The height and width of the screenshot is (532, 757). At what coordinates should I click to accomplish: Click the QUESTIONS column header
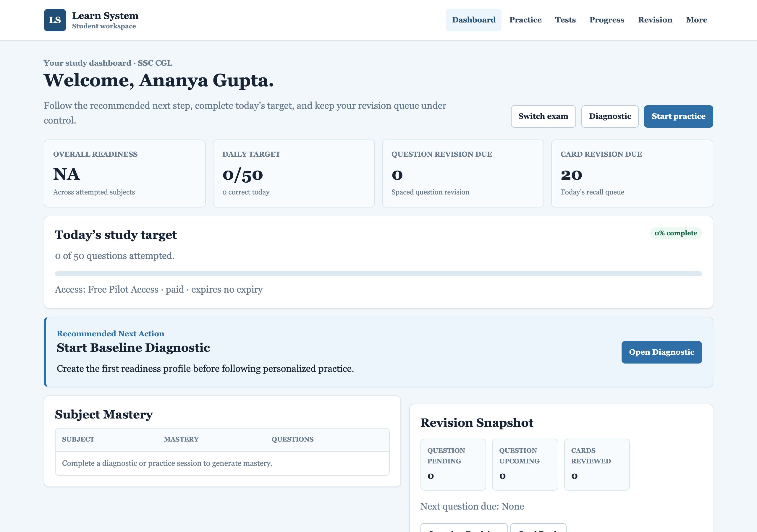pos(292,439)
